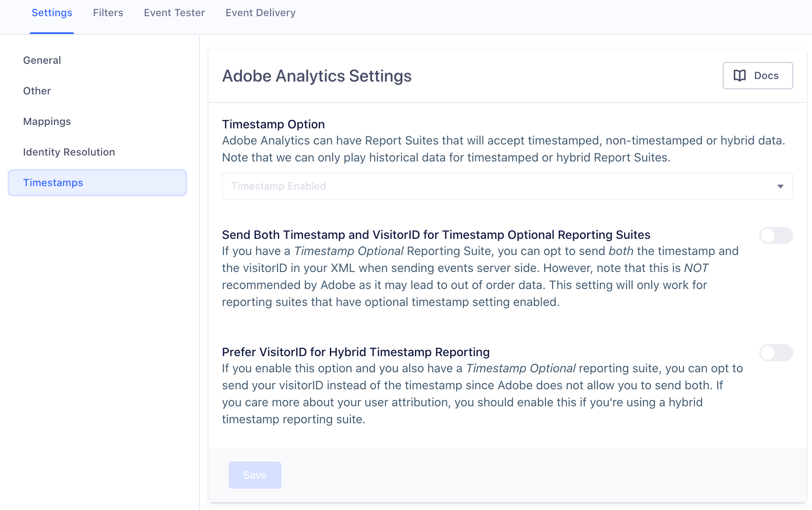Enable Prefer VisitorID for Hybrid Timestamp Reporting
The width and height of the screenshot is (812, 510).
776,353
